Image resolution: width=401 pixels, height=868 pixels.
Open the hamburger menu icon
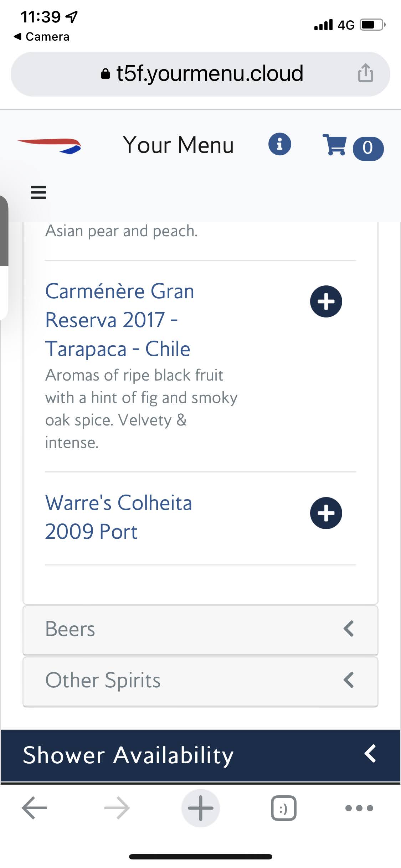[38, 192]
